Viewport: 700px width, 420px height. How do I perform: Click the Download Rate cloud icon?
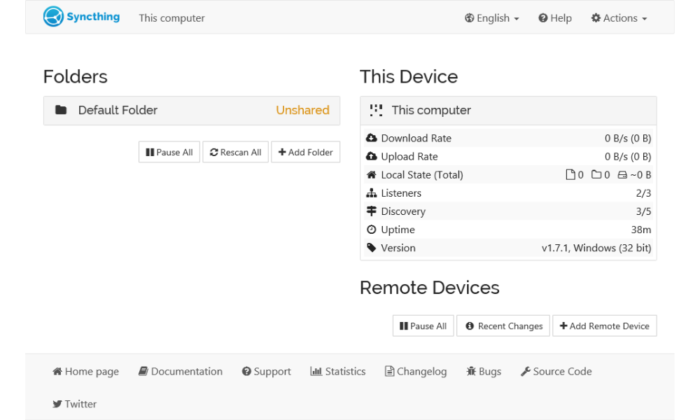tap(371, 138)
